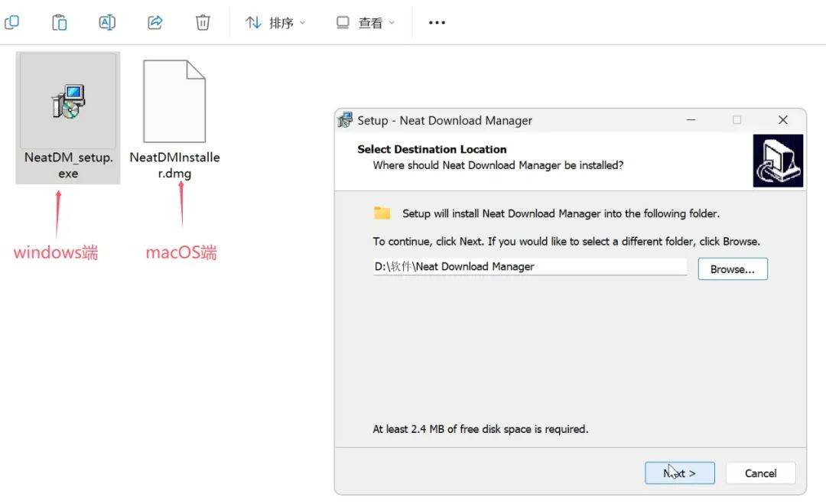Open the 排序 sort dropdown

(x=275, y=23)
